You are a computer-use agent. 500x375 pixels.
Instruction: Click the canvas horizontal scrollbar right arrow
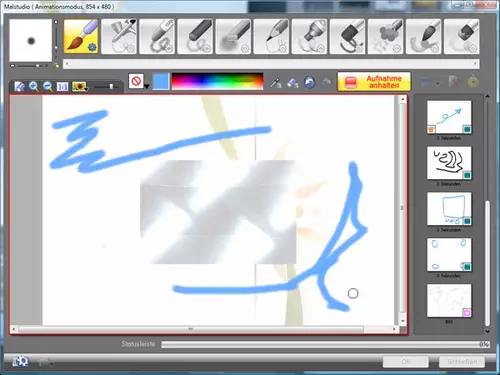(394, 329)
